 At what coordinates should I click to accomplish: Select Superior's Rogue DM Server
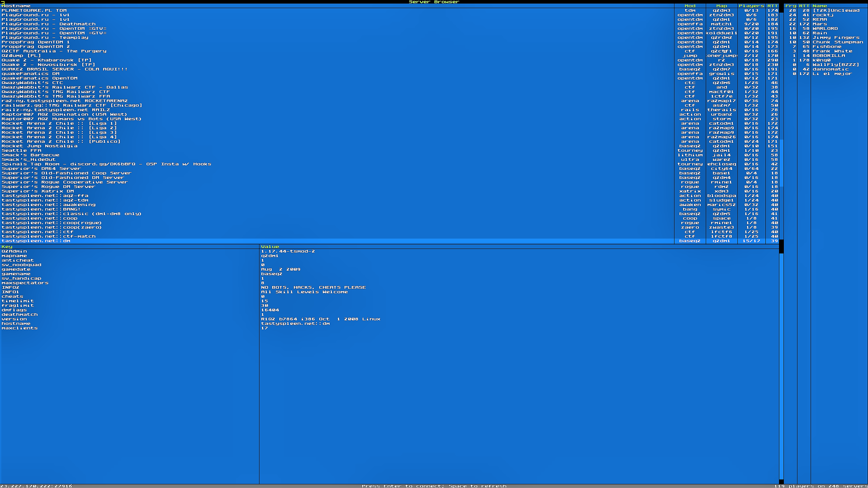389,187
